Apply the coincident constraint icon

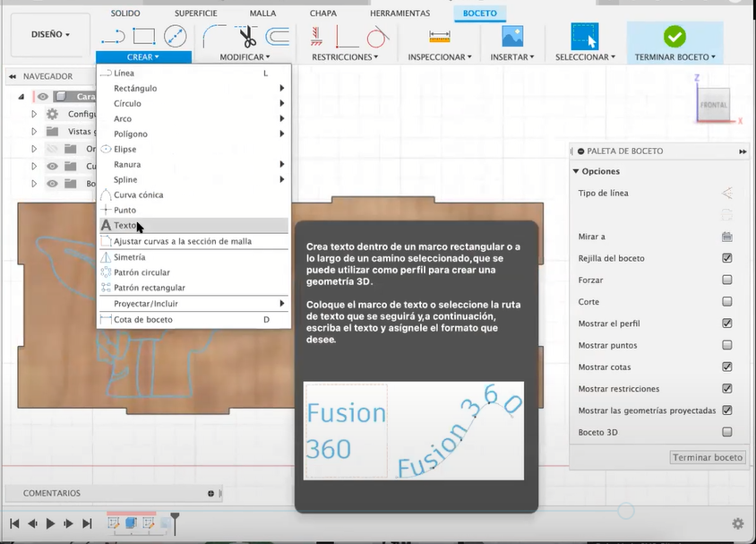point(316,37)
